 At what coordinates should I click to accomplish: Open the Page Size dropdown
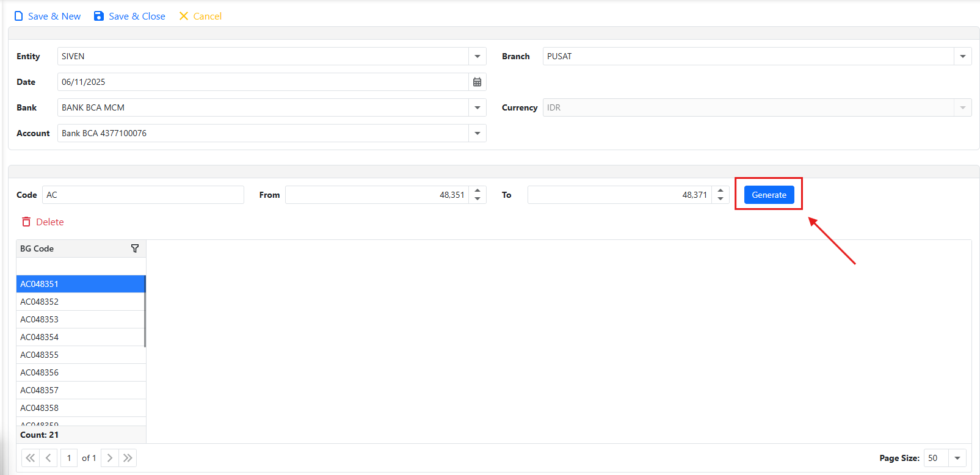[957, 458]
